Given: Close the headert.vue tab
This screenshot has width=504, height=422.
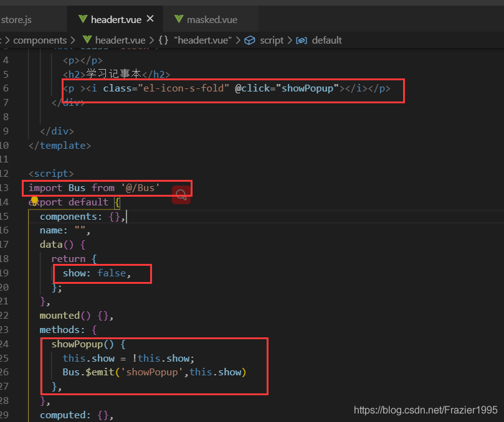Looking at the screenshot, I should (x=150, y=19).
